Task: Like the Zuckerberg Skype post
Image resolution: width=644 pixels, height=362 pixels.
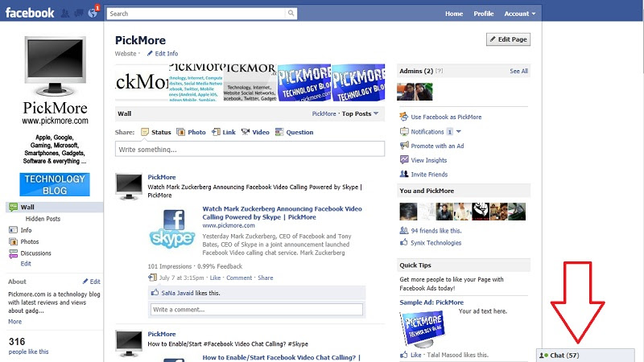Action: coord(215,278)
